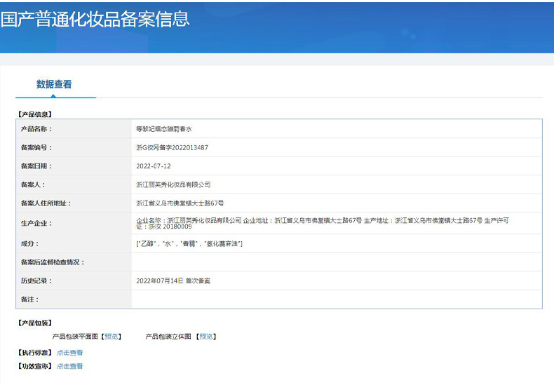Click the 成分 label
Viewport: 554px width, 392px height.
29,243
